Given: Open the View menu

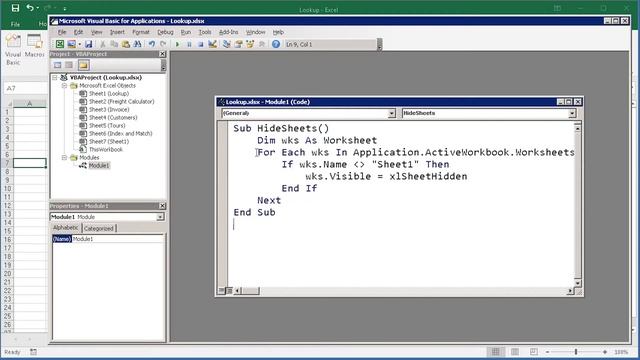Looking at the screenshot, I should click(96, 32).
